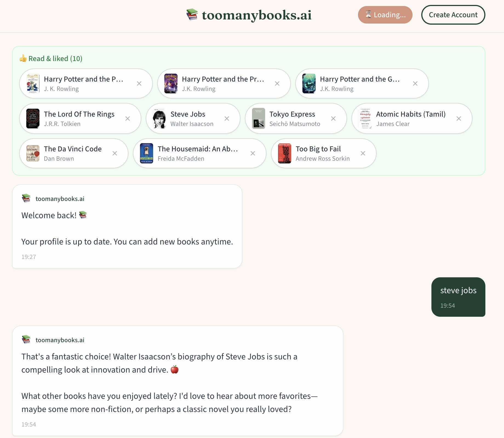The image size is (504, 438).
Task: Remove 'Harry Potter and the G...' chip
Action: click(x=415, y=83)
